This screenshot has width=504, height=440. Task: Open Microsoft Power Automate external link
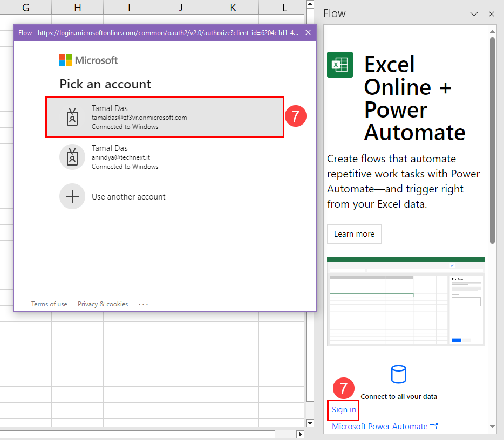(385, 426)
